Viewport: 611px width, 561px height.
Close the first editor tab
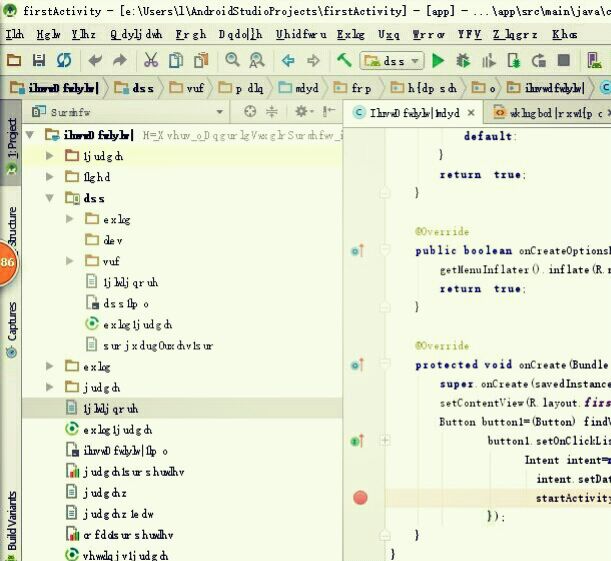472,113
